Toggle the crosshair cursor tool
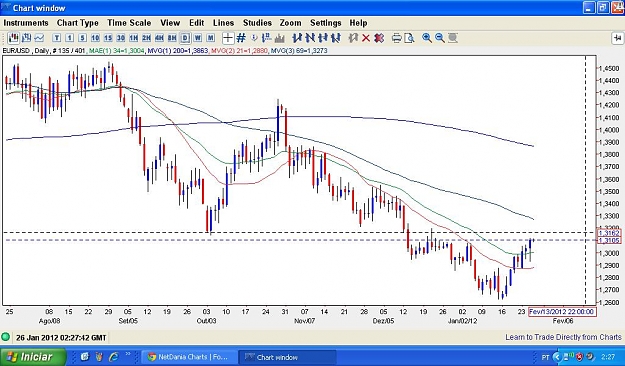Screen dimensions: 625x366 coord(228,38)
